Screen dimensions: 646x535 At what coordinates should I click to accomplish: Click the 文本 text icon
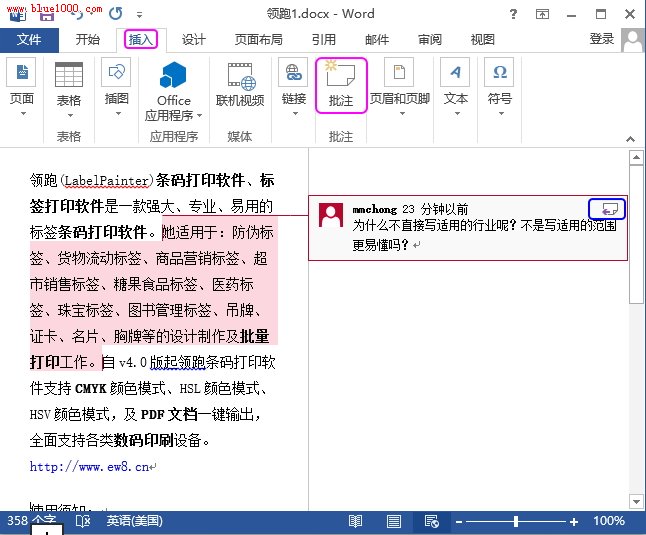click(x=455, y=72)
